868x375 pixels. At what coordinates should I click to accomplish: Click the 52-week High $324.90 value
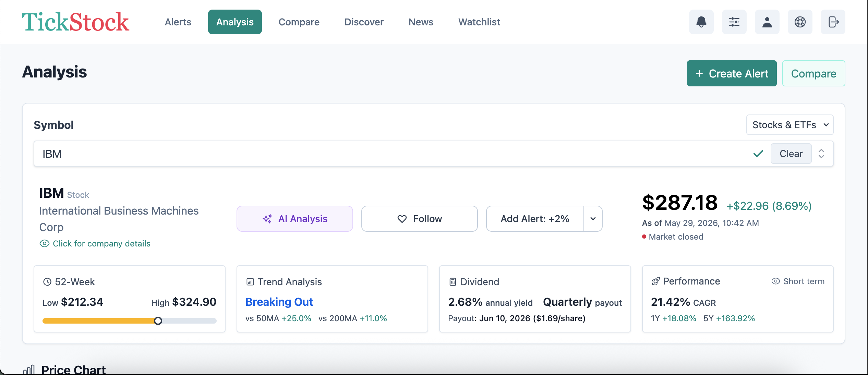click(184, 302)
